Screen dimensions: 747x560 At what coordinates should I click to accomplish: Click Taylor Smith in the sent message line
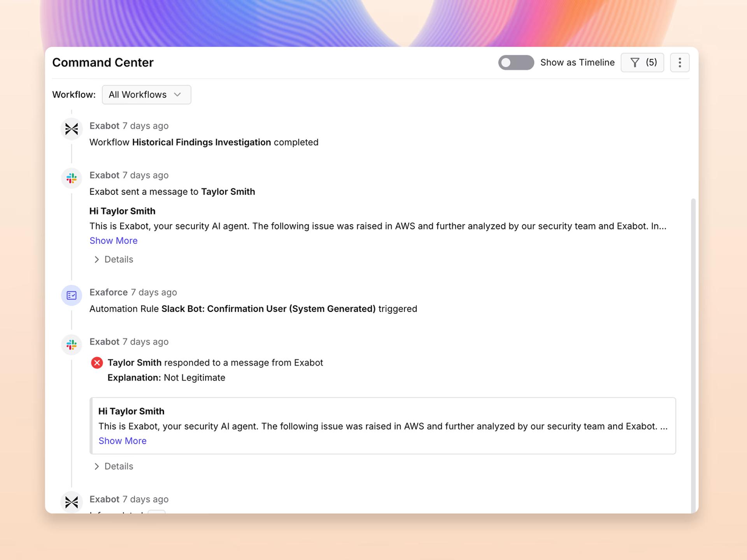(228, 192)
